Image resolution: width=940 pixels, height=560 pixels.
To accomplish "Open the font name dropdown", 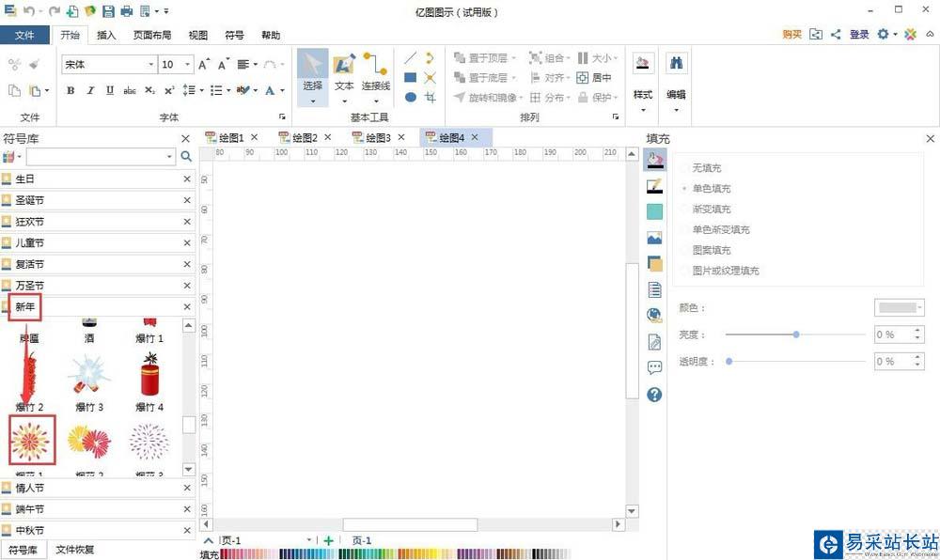I will (151, 64).
